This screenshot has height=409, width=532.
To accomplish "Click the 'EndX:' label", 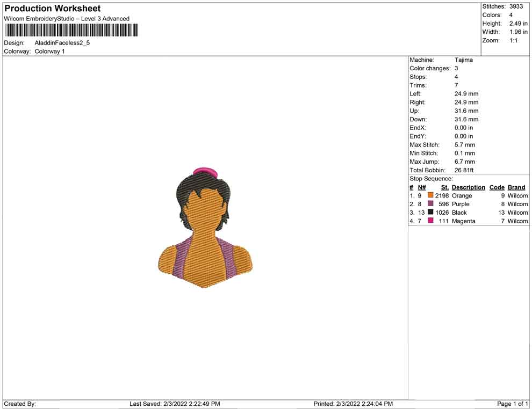I will (418, 128).
